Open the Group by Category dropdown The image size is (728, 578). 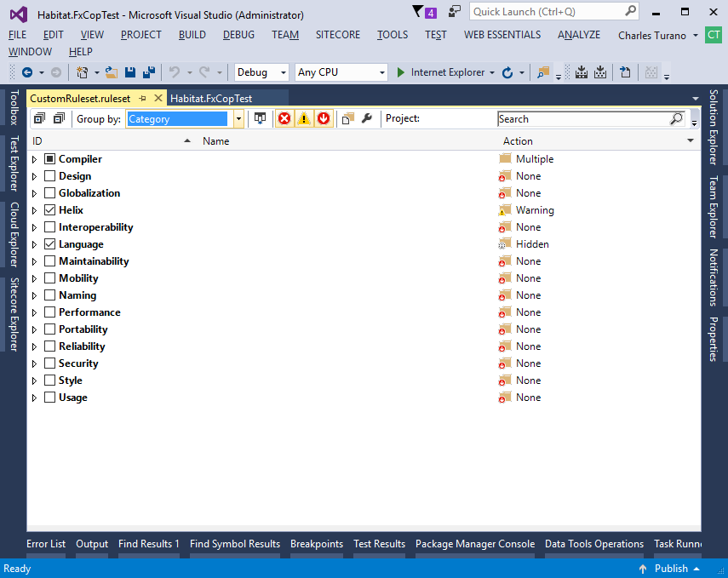point(238,119)
